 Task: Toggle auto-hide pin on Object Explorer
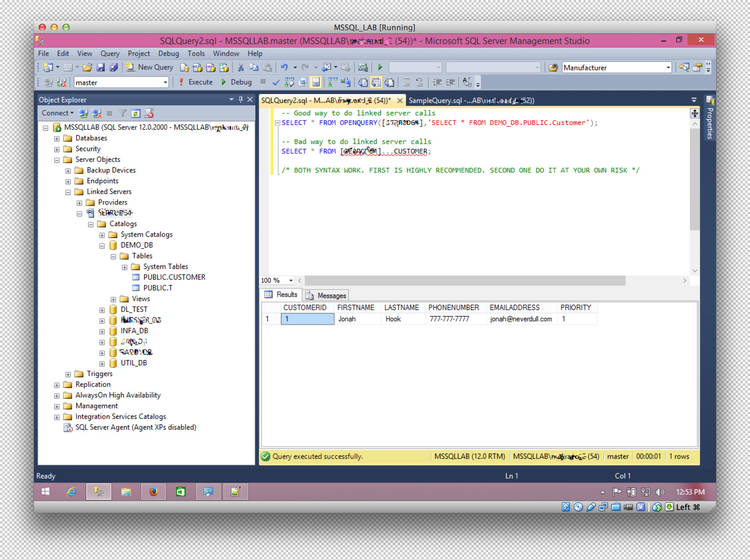click(x=240, y=100)
